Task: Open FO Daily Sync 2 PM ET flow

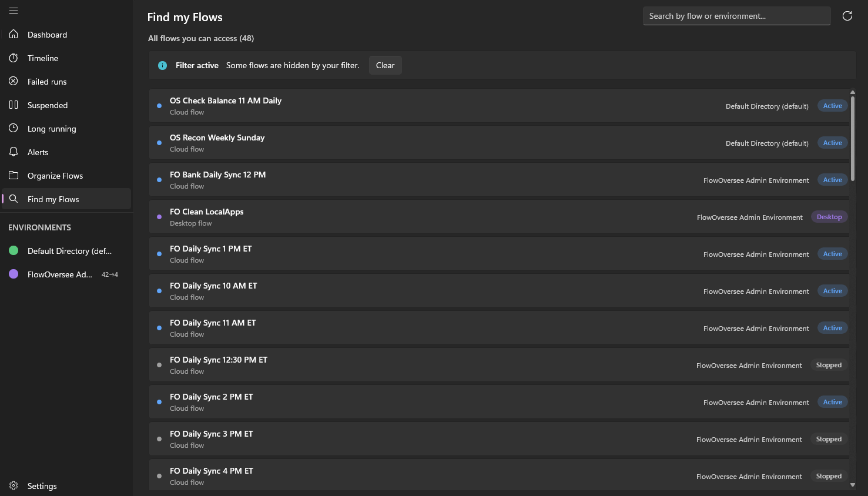Action: tap(499, 402)
